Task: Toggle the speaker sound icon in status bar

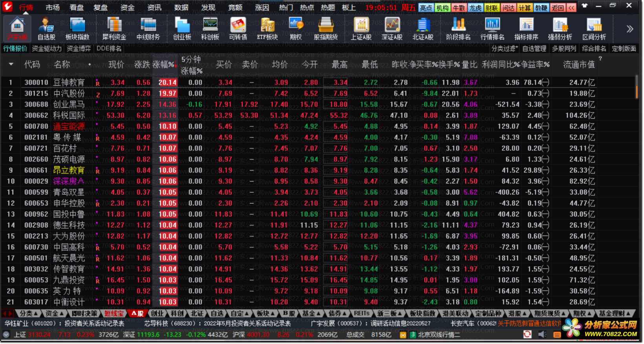Action: [542, 334]
